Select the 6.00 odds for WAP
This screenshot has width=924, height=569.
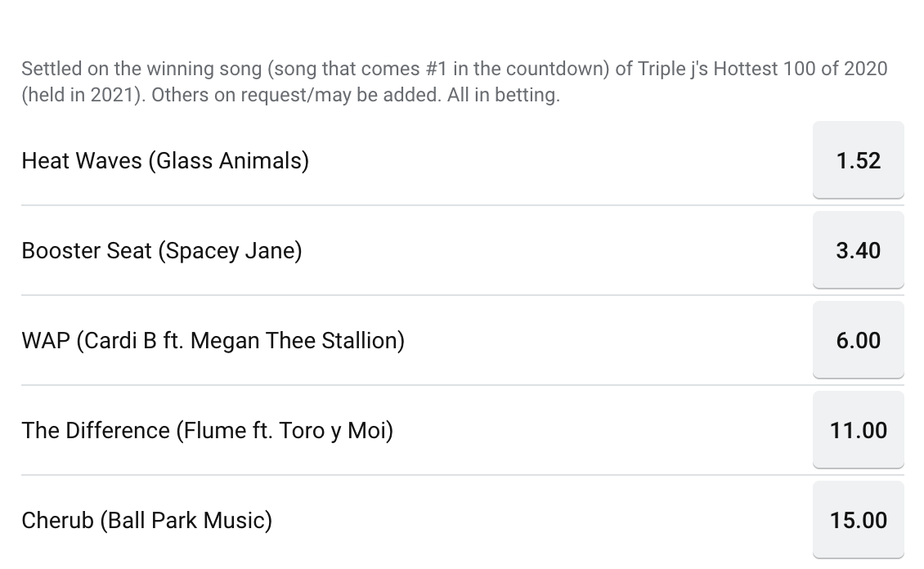[858, 340]
